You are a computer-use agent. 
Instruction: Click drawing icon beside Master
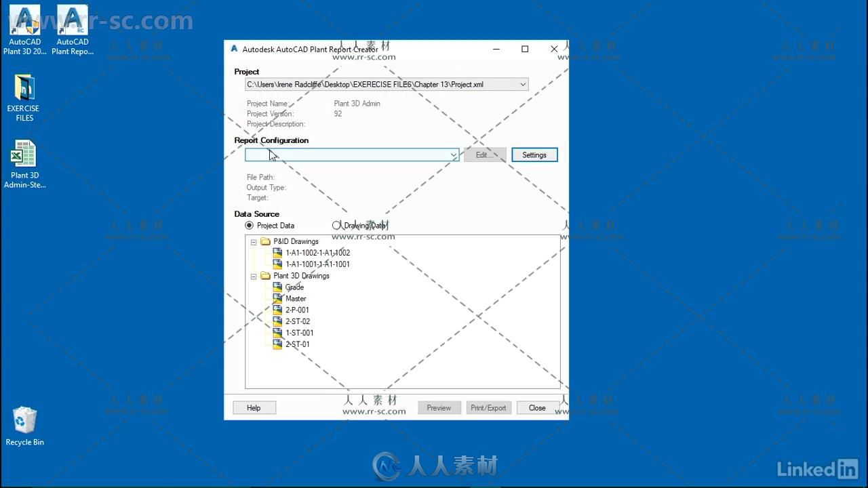coord(277,299)
